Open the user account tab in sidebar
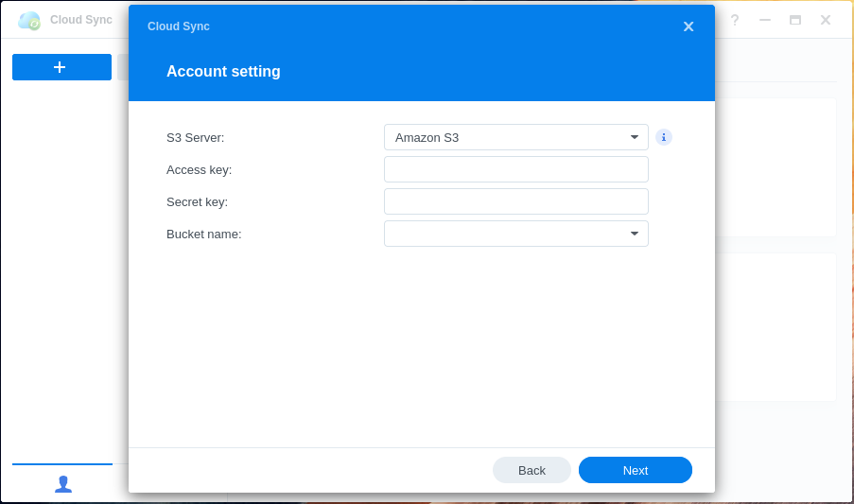Screen dimensions: 854x504 pos(62,483)
